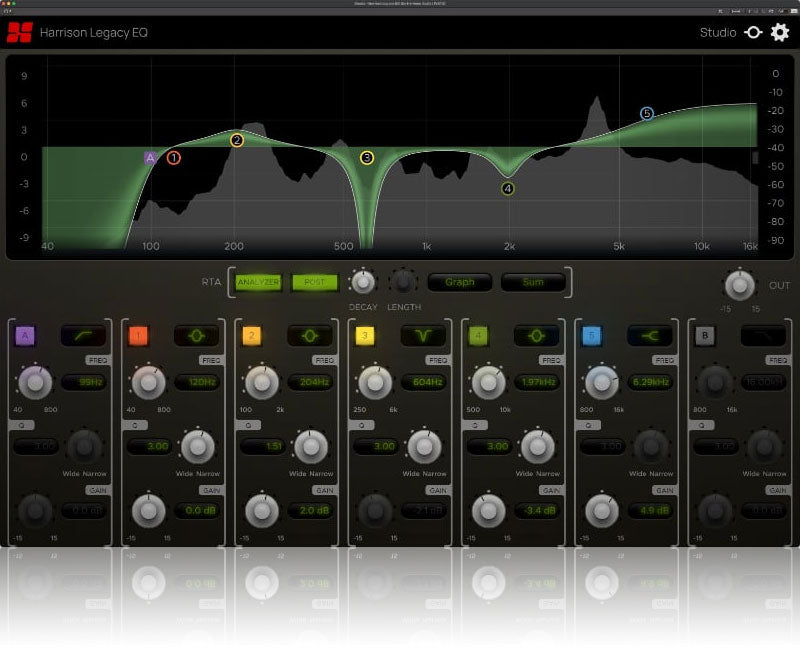Click the Studio label in header
Image resolution: width=800 pixels, height=647 pixels.
[x=718, y=33]
